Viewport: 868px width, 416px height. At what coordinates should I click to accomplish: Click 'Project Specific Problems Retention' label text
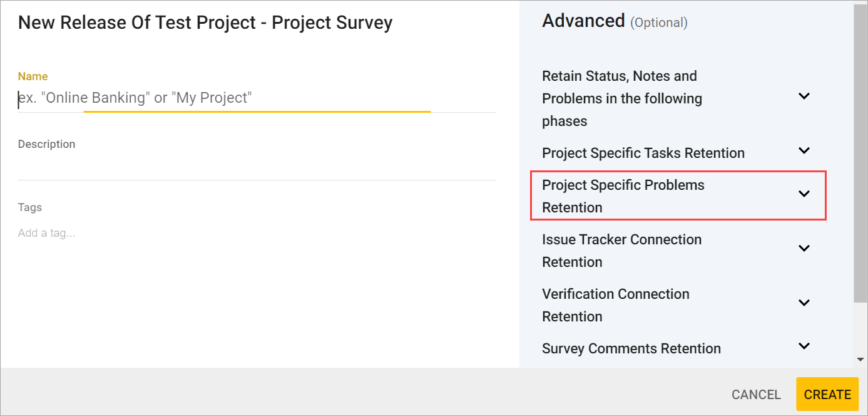pyautogui.click(x=623, y=196)
